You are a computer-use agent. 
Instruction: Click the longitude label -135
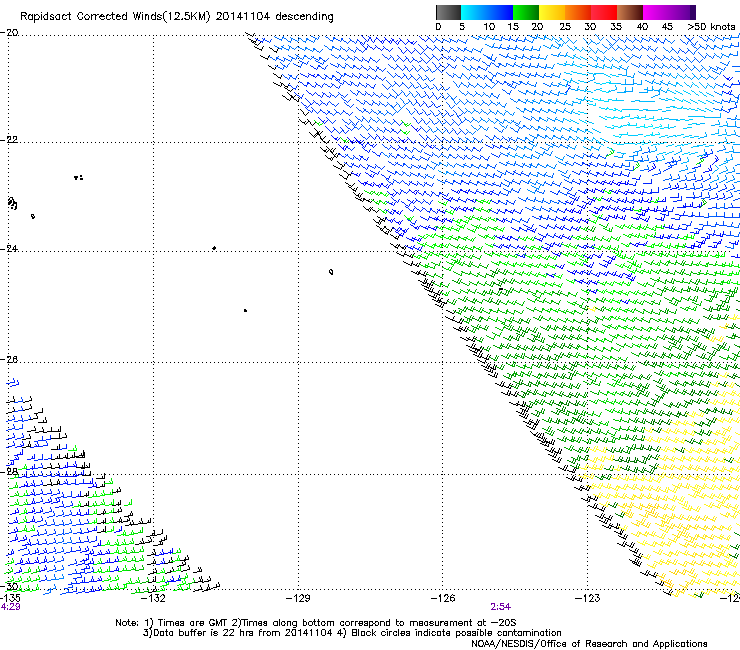pyautogui.click(x=10, y=598)
